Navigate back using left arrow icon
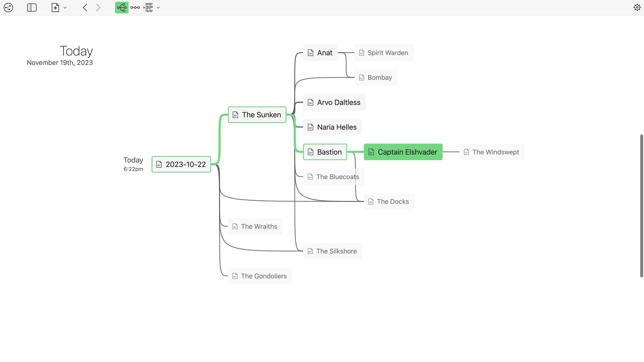644x362 pixels. pyautogui.click(x=84, y=8)
